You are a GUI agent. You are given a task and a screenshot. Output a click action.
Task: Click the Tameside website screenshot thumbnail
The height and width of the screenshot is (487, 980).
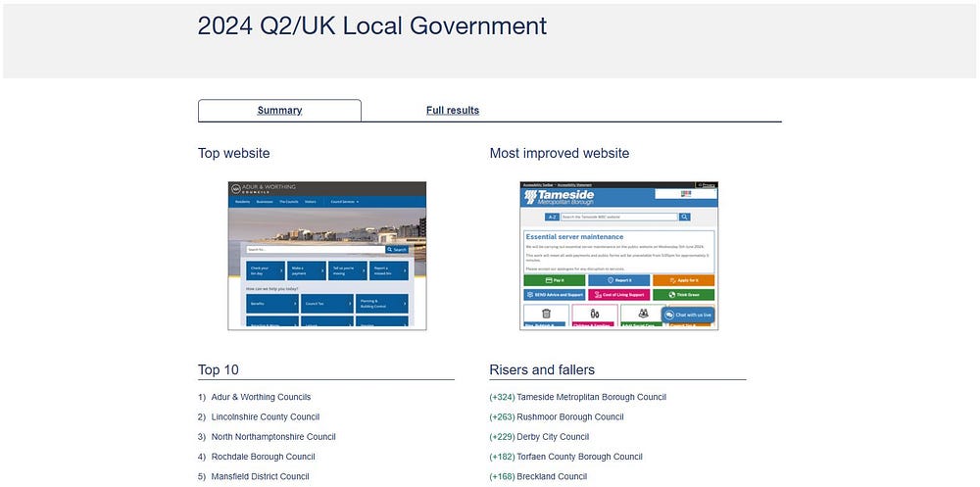click(x=618, y=256)
